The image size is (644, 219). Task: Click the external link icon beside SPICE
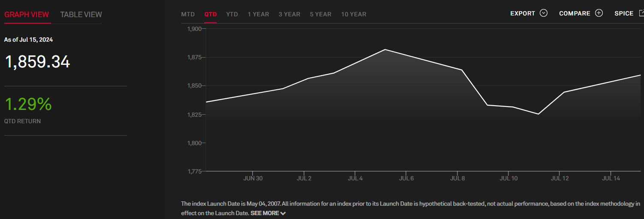(641, 13)
